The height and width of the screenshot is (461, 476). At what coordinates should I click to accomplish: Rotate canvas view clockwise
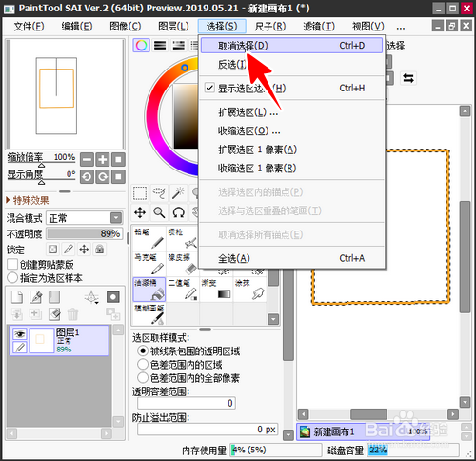coord(103,176)
